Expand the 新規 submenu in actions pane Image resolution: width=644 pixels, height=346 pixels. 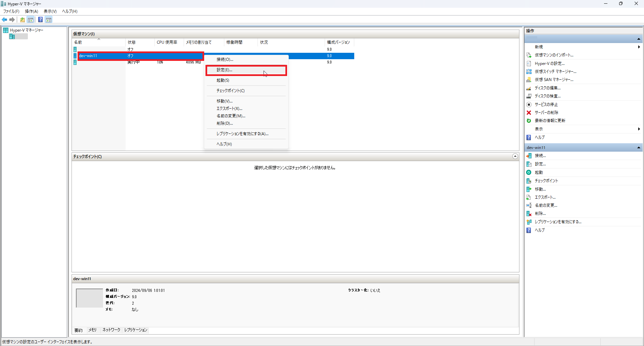click(x=639, y=47)
